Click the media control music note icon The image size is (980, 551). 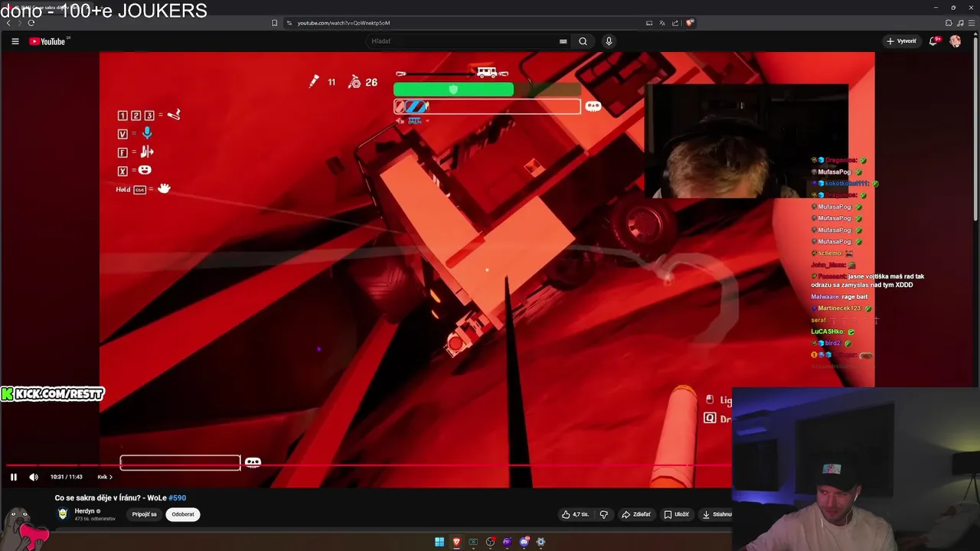(x=960, y=23)
